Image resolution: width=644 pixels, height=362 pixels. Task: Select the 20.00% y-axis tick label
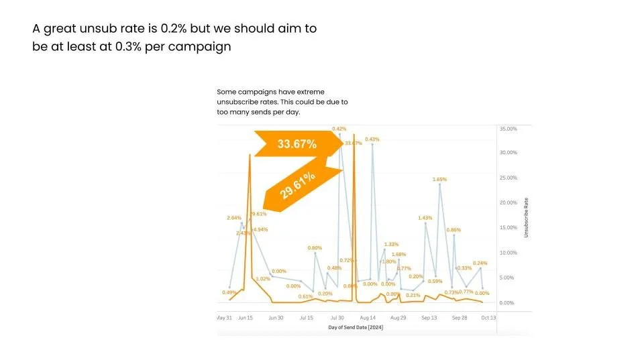[x=508, y=202]
